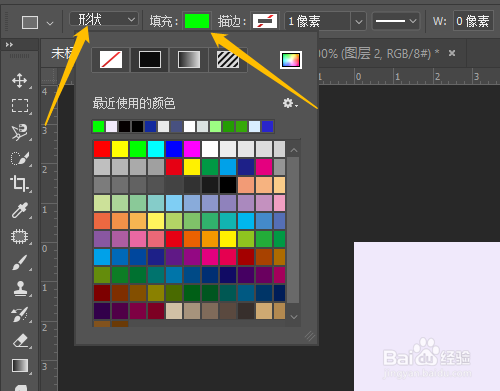This screenshot has height=391, width=500.
Task: Pick the last recent blue-violet swatch
Action: point(267,127)
